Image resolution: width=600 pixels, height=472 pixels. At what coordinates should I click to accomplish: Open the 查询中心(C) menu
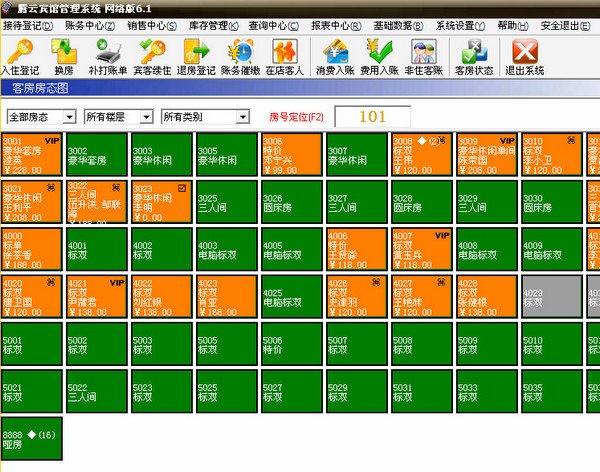(274, 26)
